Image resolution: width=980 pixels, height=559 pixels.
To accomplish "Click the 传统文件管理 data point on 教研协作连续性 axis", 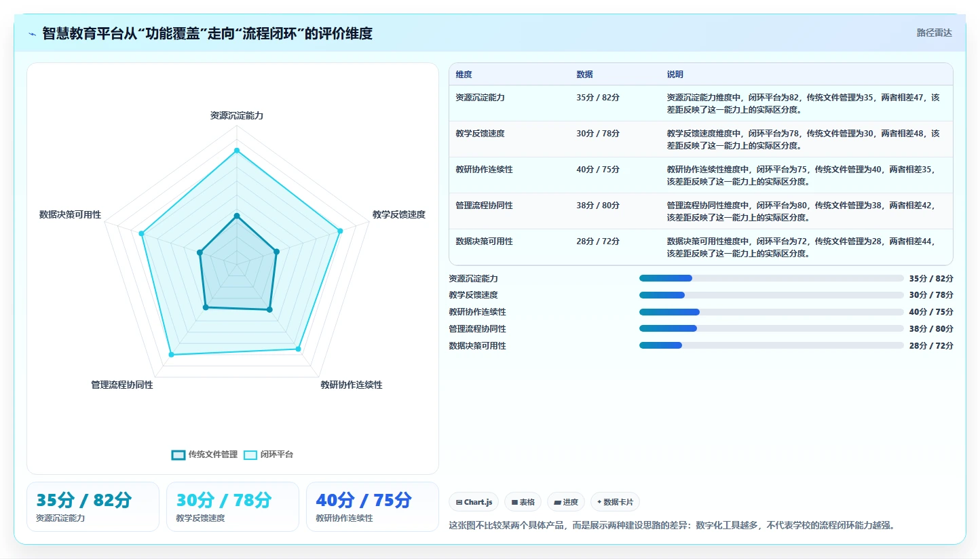I will (269, 310).
